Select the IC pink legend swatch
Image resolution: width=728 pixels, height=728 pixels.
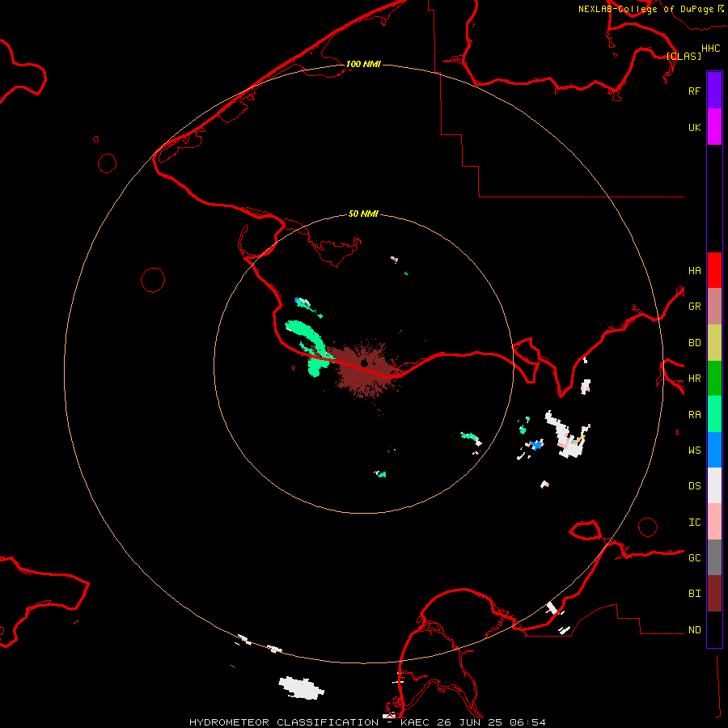(x=714, y=522)
